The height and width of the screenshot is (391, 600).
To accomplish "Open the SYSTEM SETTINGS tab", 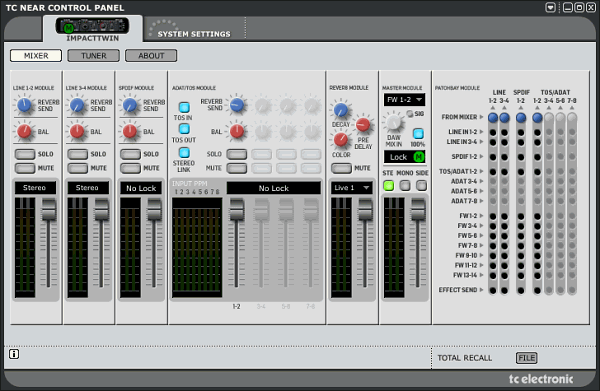I will pos(194,30).
